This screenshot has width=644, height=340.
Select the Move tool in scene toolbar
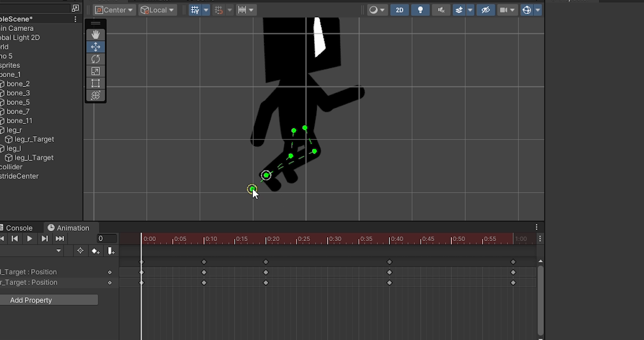pyautogui.click(x=96, y=47)
